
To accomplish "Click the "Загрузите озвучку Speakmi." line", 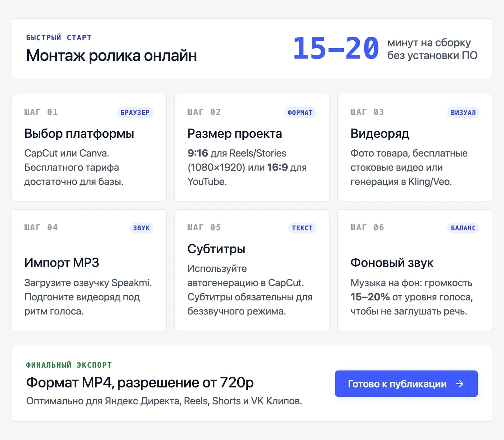I will click(x=88, y=283).
